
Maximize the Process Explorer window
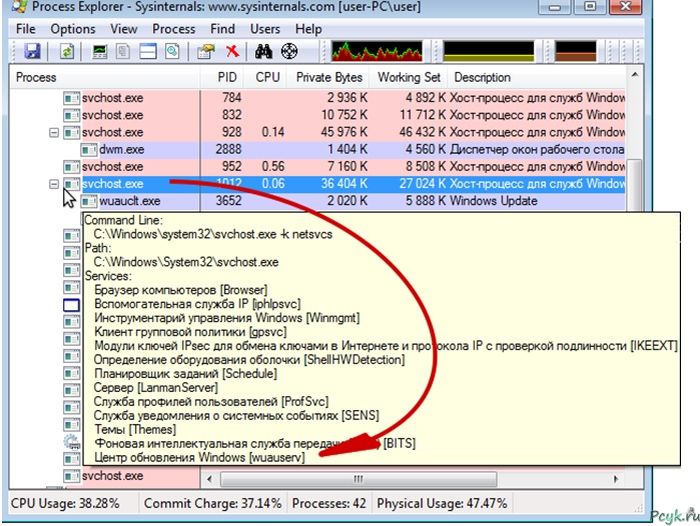click(x=590, y=6)
